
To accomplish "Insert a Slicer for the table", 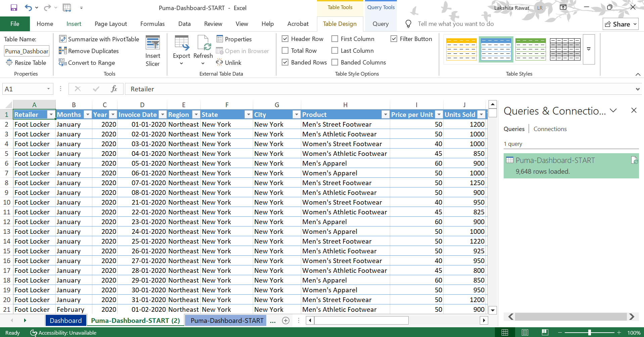I will [x=152, y=51].
